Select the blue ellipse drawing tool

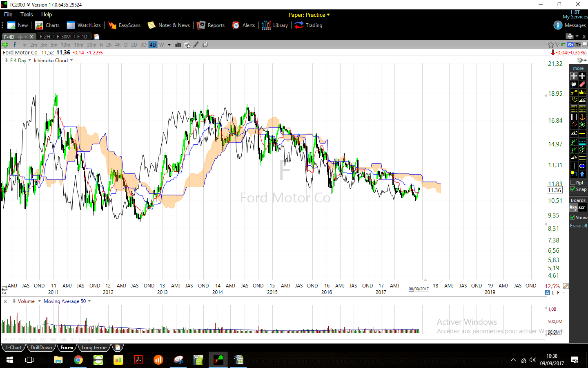click(x=582, y=166)
